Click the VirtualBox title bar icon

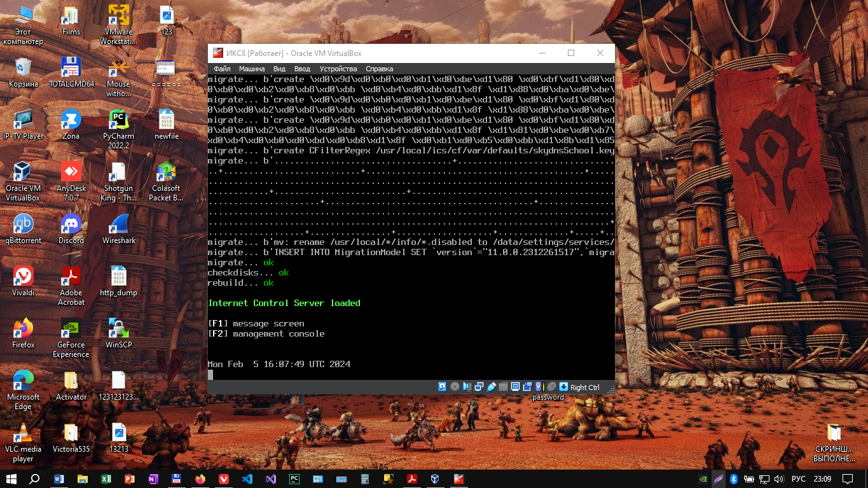217,53
